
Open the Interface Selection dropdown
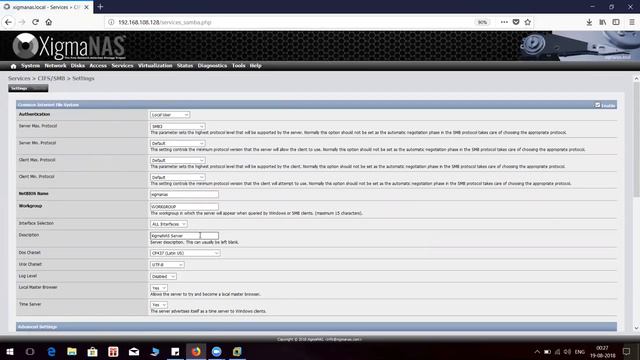tap(169, 224)
